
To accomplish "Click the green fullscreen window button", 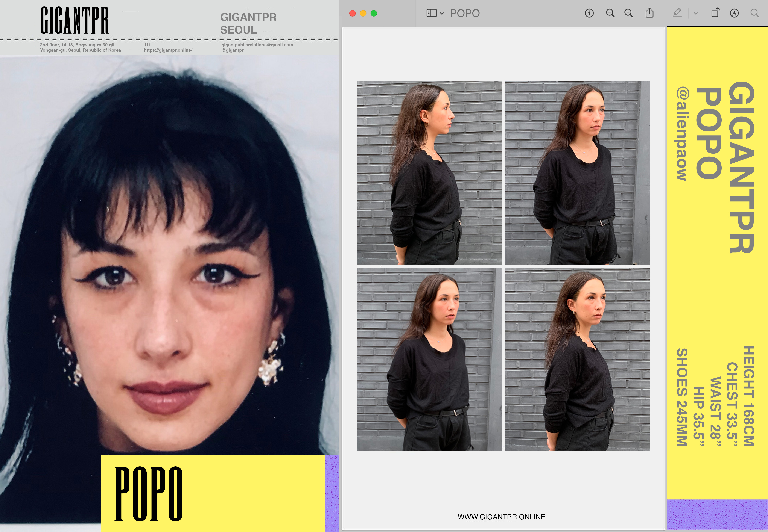I will click(374, 13).
